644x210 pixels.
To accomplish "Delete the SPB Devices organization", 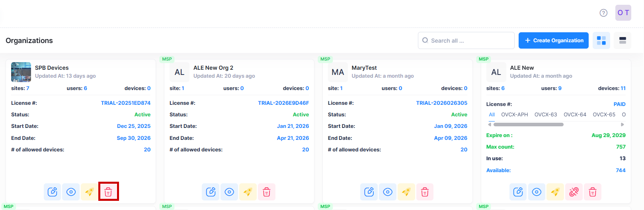I will 108,192.
